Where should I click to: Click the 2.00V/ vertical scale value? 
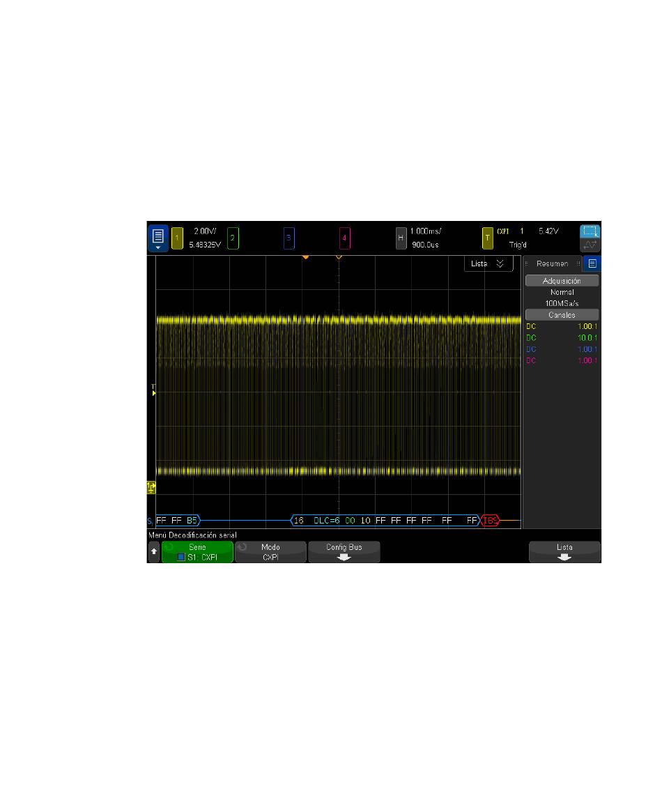[x=205, y=231]
